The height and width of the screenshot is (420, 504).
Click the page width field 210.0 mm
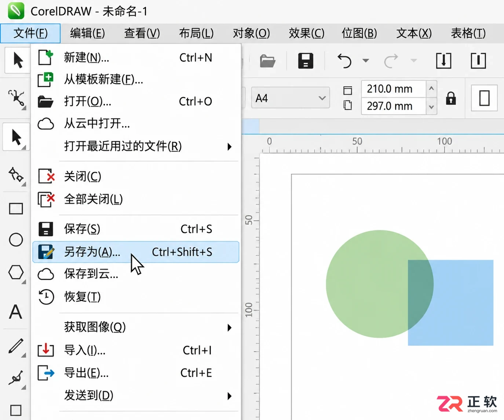pos(394,89)
